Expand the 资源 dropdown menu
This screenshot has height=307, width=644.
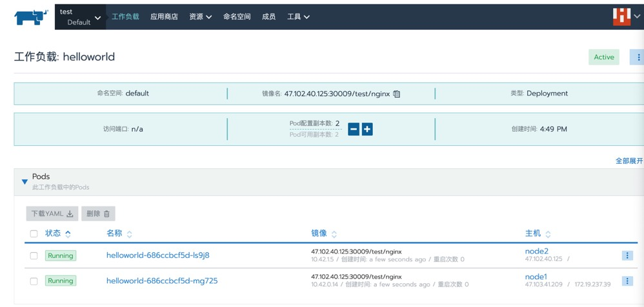click(201, 17)
